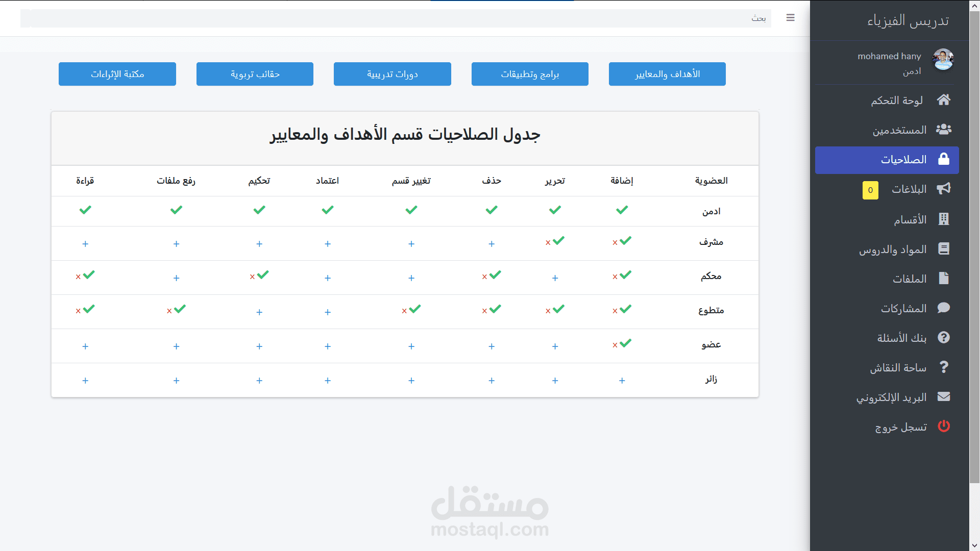This screenshot has width=980, height=551.
Task: Click the chat bubble icon for المشاركات
Action: coord(943,308)
